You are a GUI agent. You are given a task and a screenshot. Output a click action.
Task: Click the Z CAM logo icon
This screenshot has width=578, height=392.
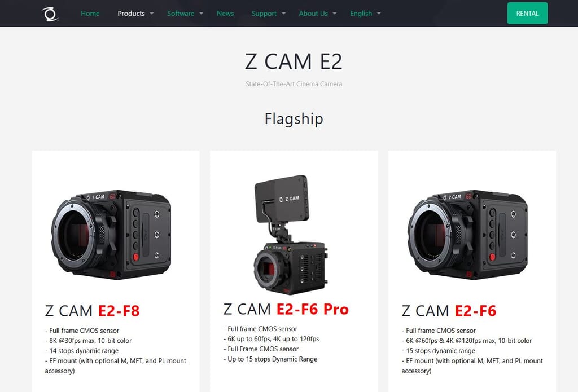tap(50, 14)
